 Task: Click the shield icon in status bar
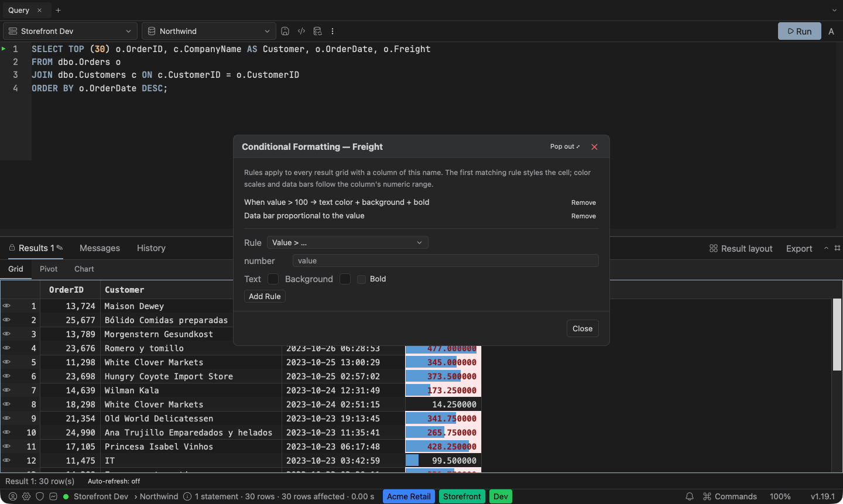point(40,496)
